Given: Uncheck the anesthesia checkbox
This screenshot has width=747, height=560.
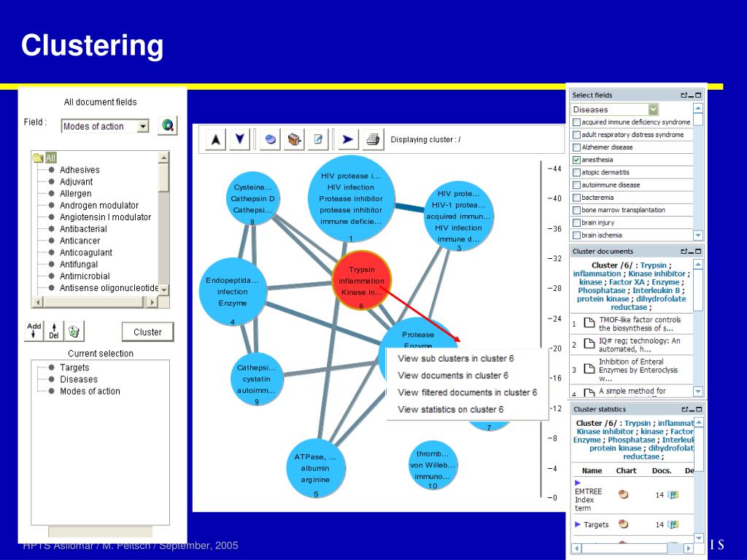Looking at the screenshot, I should 576,160.
